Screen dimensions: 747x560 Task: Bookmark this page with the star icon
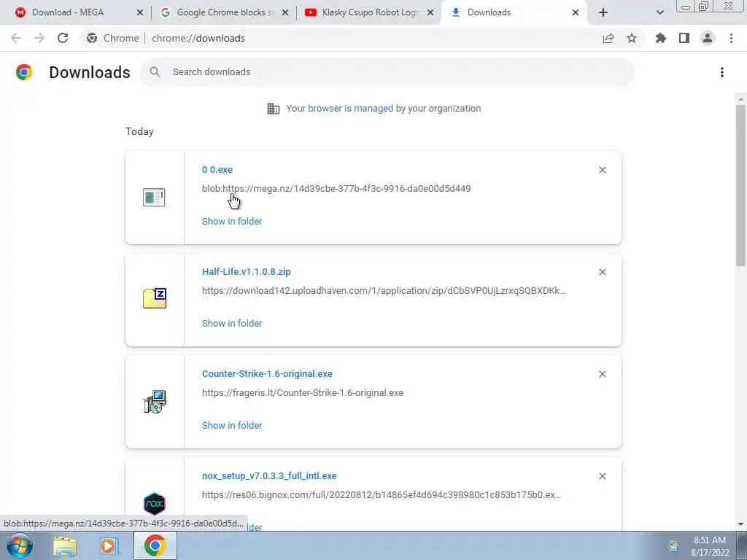tap(632, 38)
